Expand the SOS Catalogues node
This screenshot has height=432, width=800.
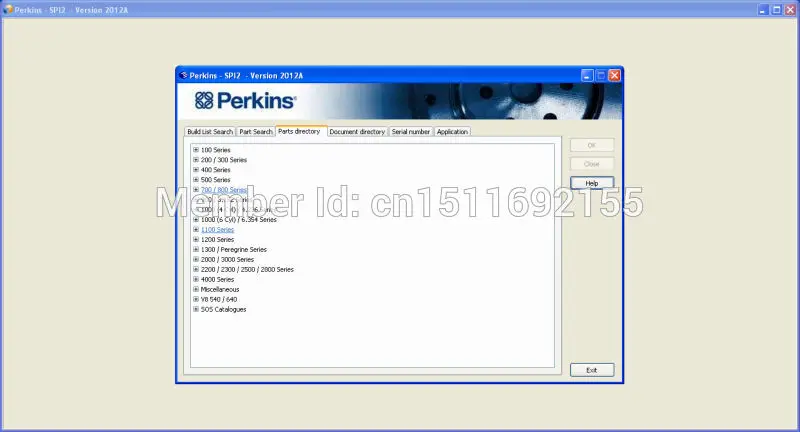(x=196, y=309)
